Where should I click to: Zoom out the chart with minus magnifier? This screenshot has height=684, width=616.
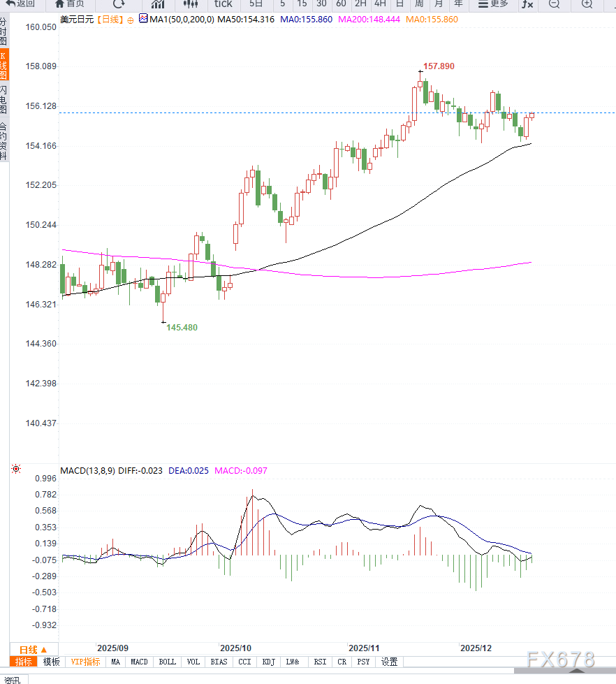tap(554, 3)
